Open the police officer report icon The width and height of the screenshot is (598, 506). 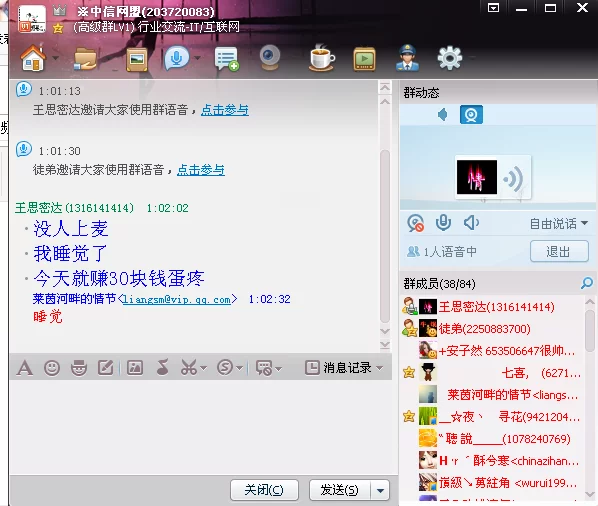407,58
